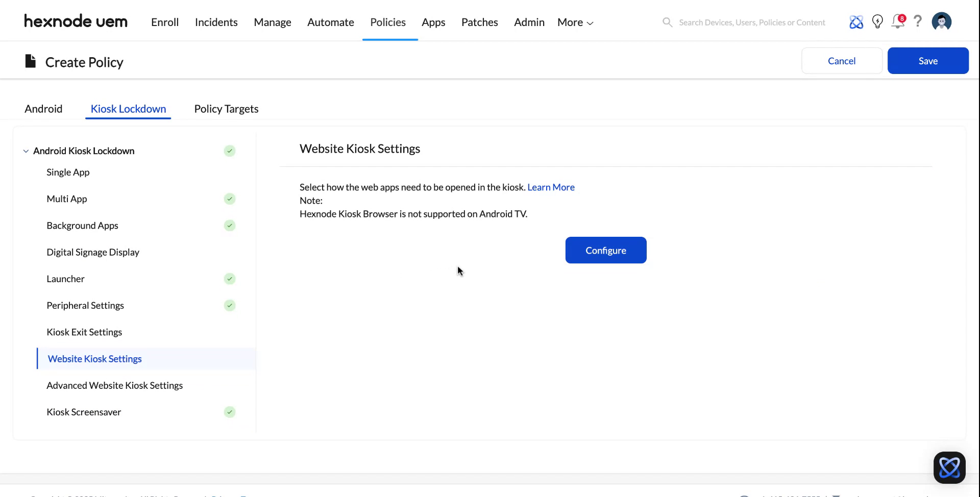Open the what's new lightbulb icon

[877, 21]
